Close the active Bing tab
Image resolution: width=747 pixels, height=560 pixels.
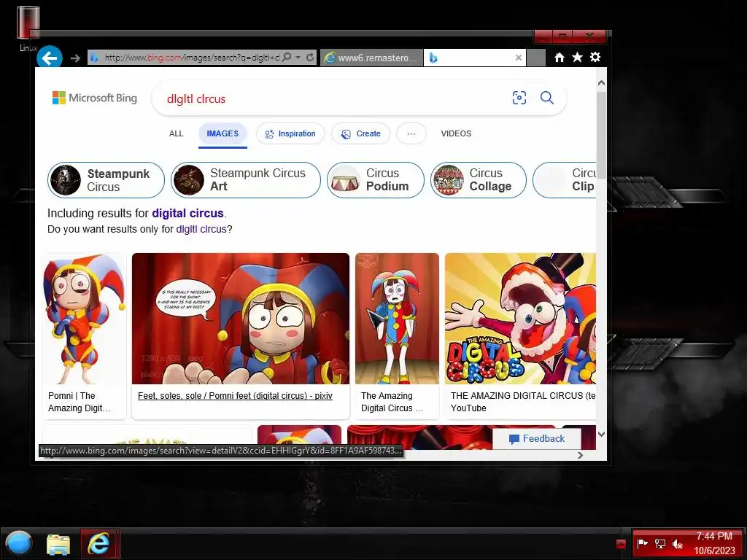tap(519, 58)
